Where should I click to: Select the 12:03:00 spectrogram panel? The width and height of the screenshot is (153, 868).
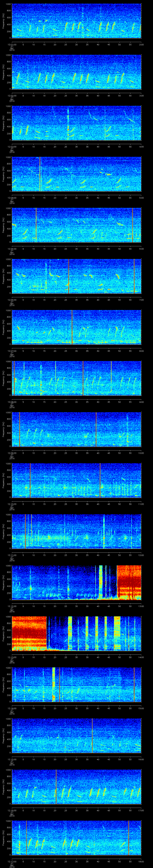coord(77,123)
